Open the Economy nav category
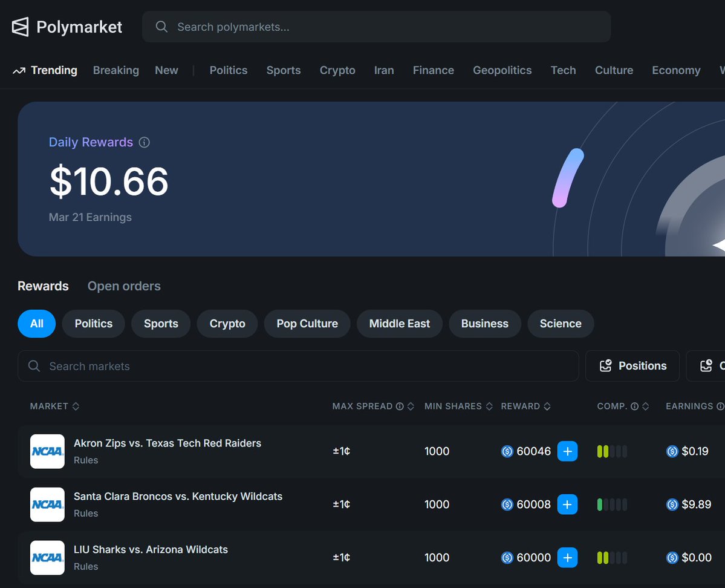 (676, 70)
